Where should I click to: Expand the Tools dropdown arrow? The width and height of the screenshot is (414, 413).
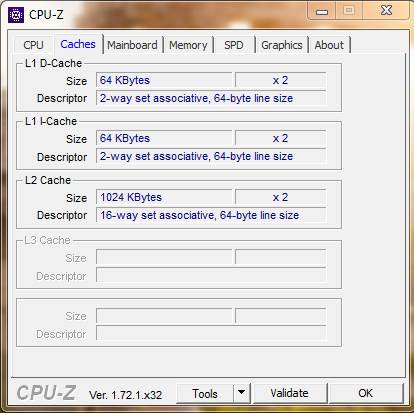coord(242,394)
